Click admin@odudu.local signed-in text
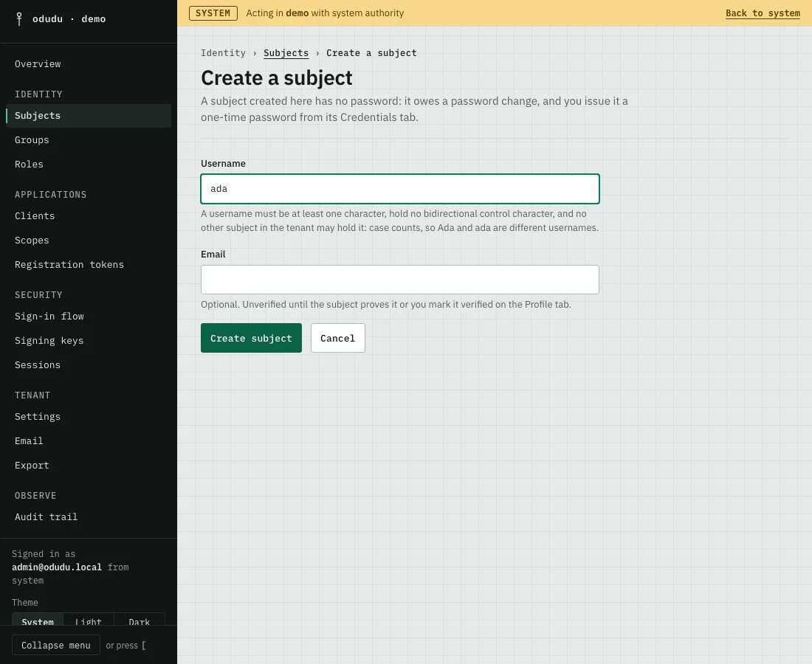The image size is (812, 664). click(57, 568)
